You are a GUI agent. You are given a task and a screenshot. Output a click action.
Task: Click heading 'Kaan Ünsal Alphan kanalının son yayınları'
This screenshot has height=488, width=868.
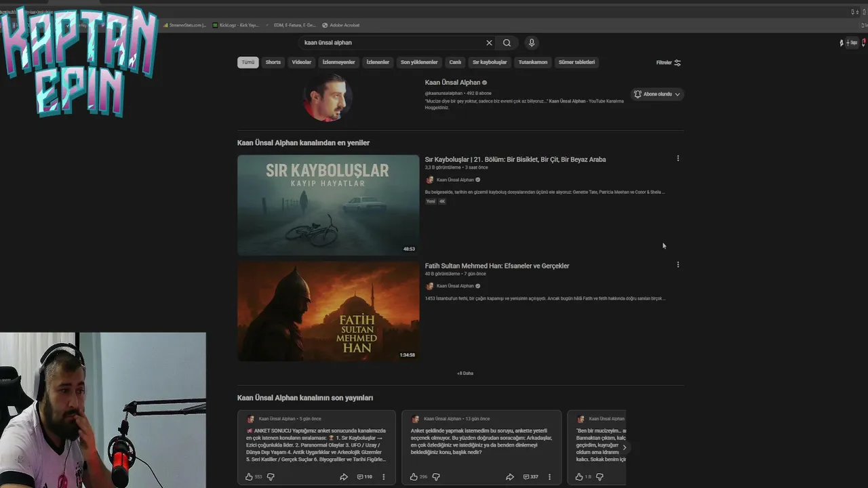(305, 398)
